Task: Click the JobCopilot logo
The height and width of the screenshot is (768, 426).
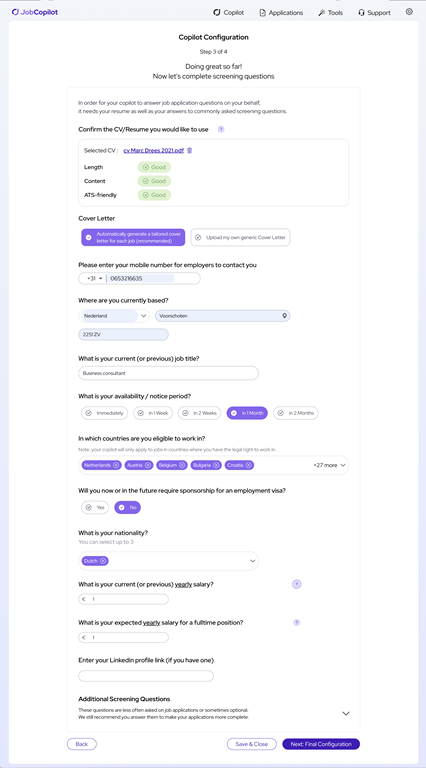Action: [x=35, y=12]
